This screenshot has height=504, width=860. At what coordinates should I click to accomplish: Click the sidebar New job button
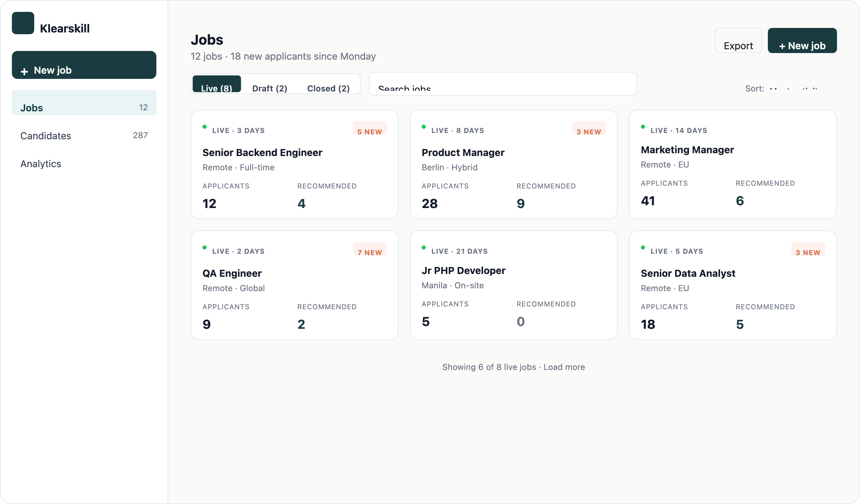(x=84, y=65)
